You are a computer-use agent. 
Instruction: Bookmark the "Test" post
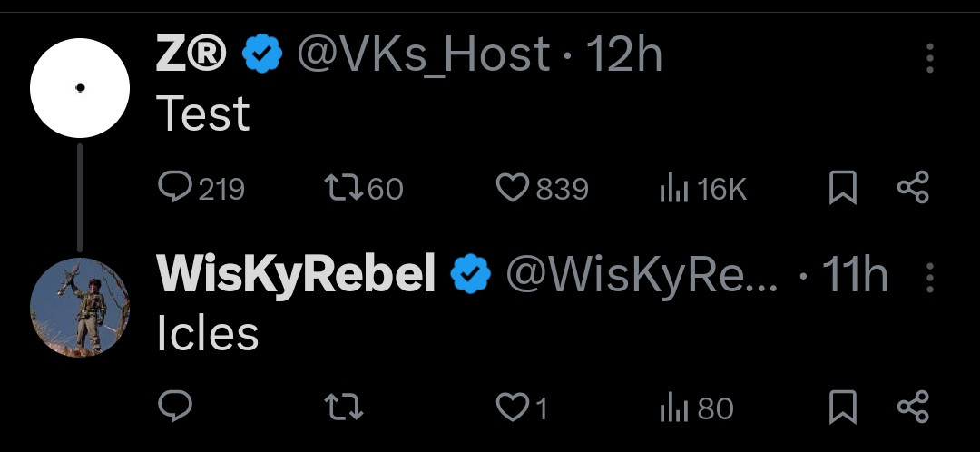tap(843, 189)
